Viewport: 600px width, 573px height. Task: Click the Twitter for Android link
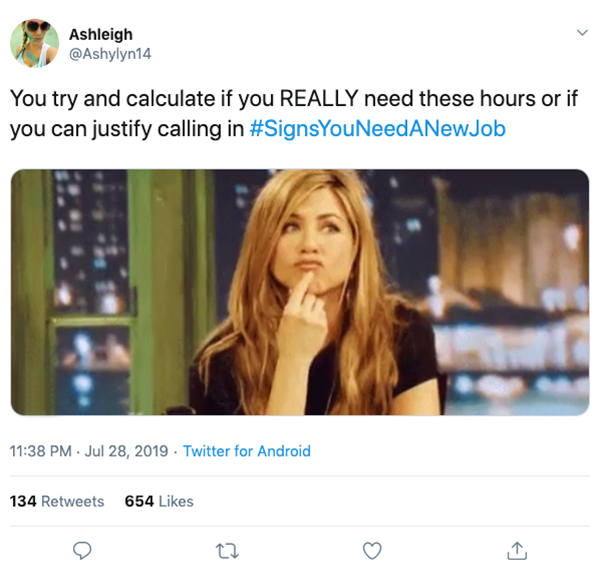[246, 451]
